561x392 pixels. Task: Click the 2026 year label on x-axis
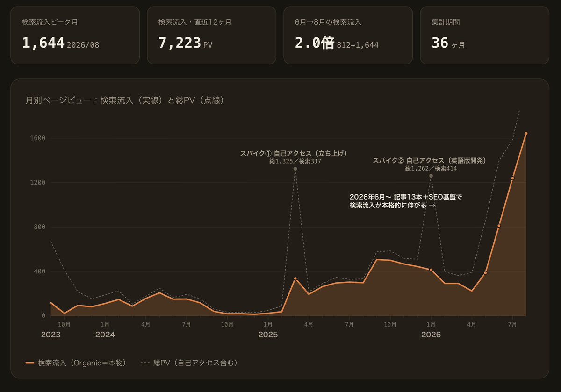coord(431,335)
